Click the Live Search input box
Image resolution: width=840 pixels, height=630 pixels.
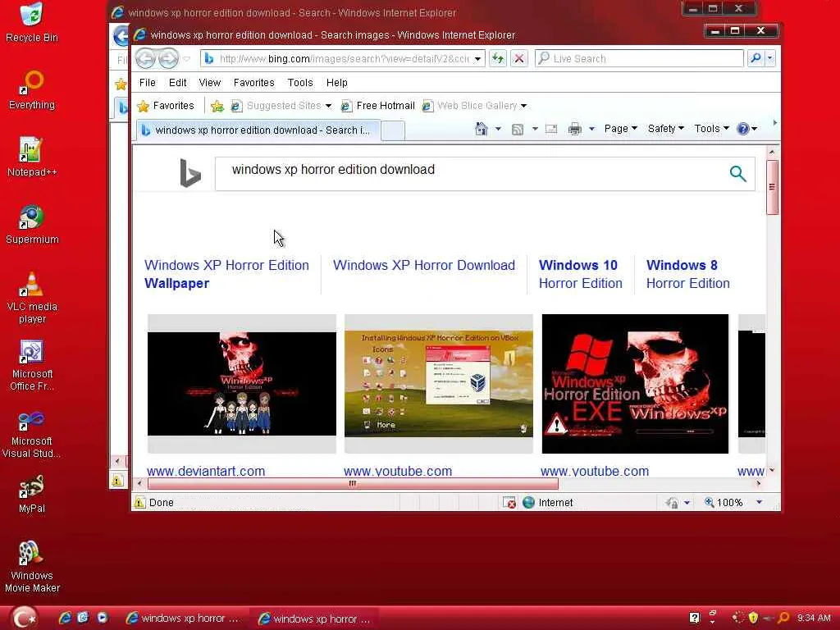(638, 58)
